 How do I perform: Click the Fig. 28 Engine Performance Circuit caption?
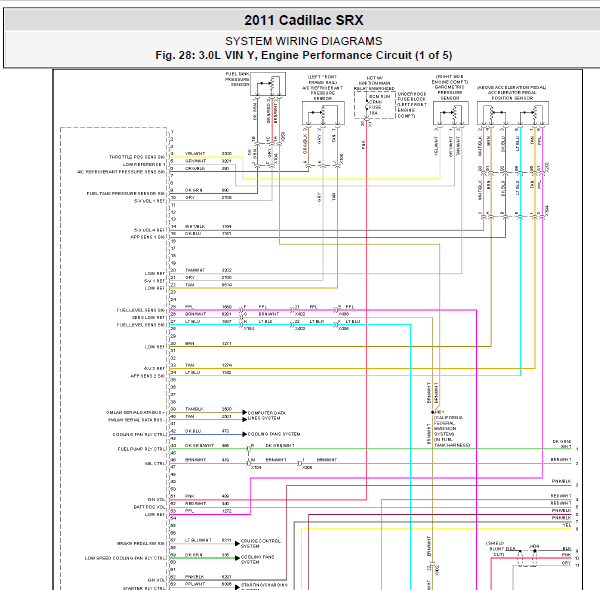point(303,55)
